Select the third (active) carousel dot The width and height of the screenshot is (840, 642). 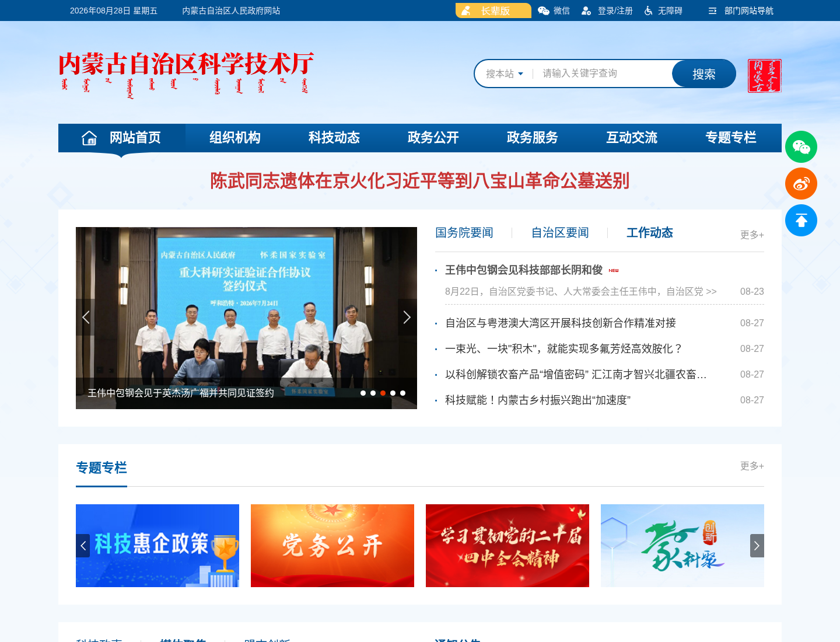click(383, 393)
